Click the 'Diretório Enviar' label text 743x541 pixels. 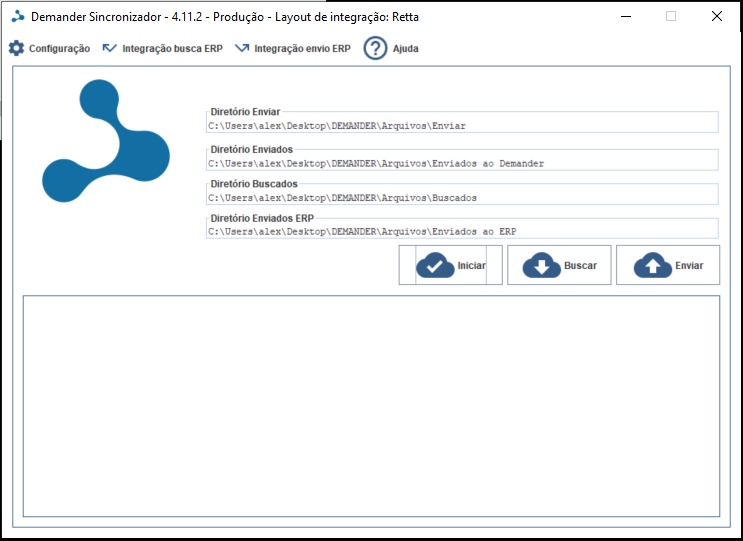pos(245,112)
